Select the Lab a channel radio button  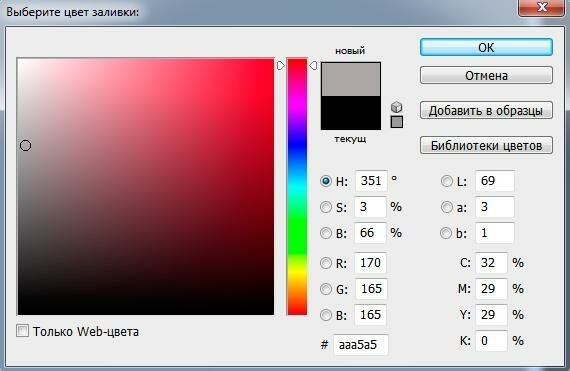click(x=447, y=207)
